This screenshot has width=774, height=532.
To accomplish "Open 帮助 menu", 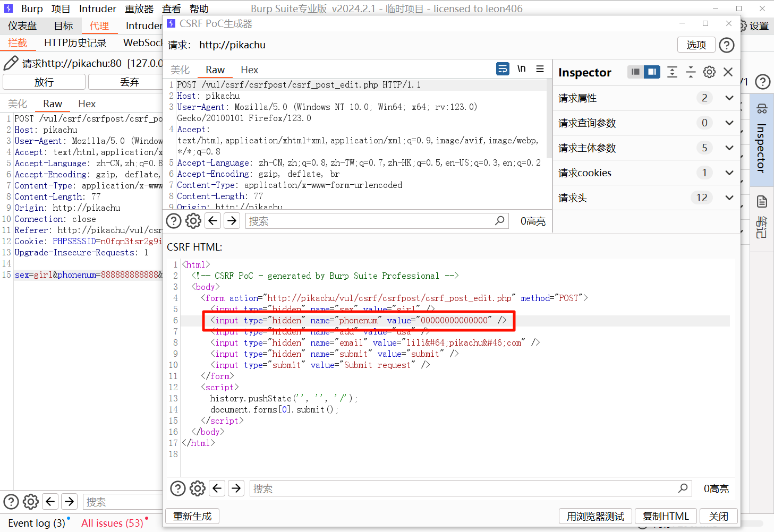I will tap(199, 9).
